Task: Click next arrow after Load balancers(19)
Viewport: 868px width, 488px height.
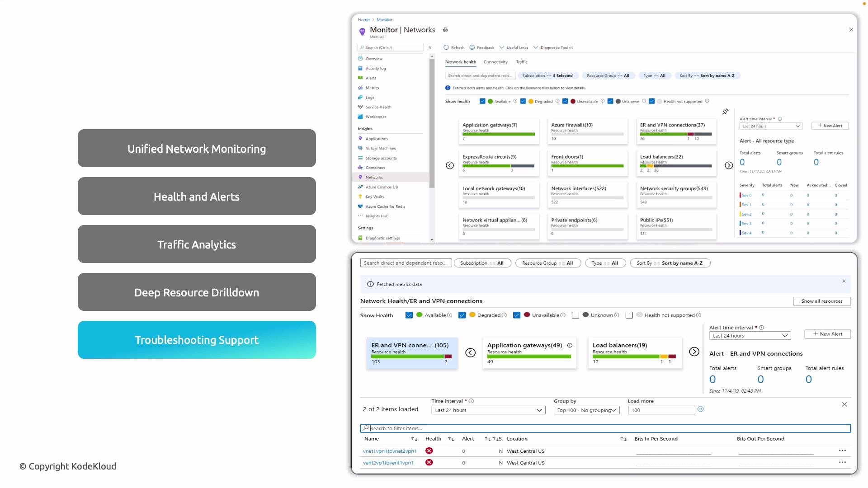Action: coord(694,352)
